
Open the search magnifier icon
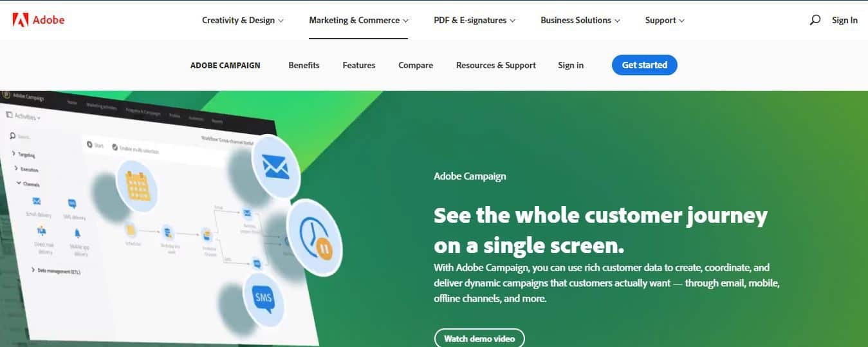(x=815, y=20)
